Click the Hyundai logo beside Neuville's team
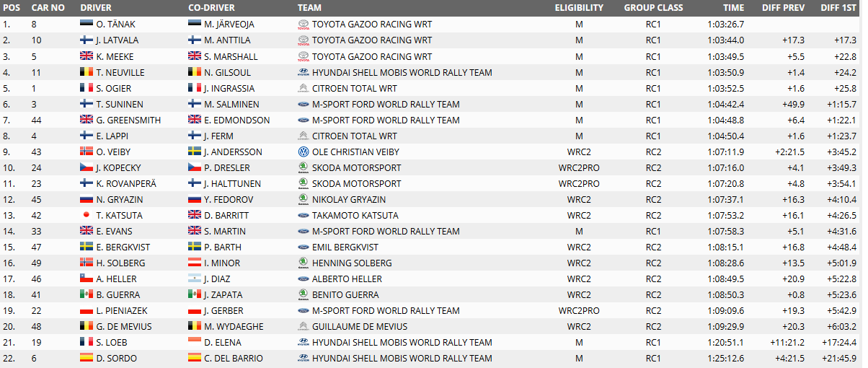The width and height of the screenshot is (868, 368). tap(303, 72)
